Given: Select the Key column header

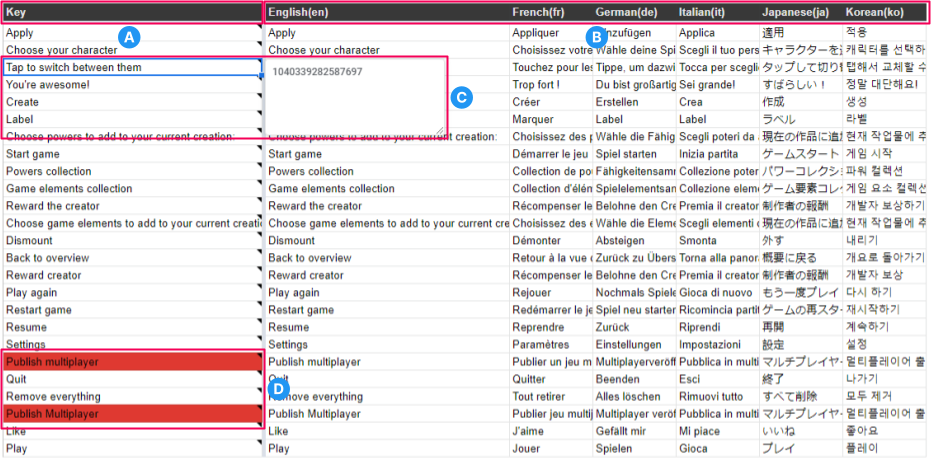Looking at the screenshot, I should click(130, 12).
